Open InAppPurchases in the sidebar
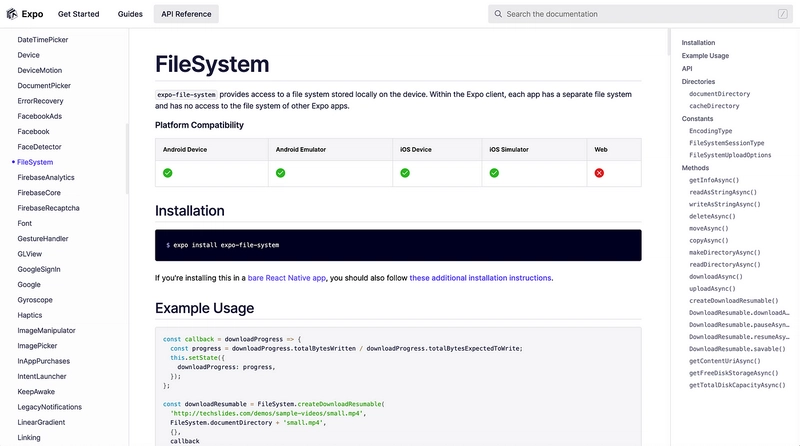 [44, 361]
